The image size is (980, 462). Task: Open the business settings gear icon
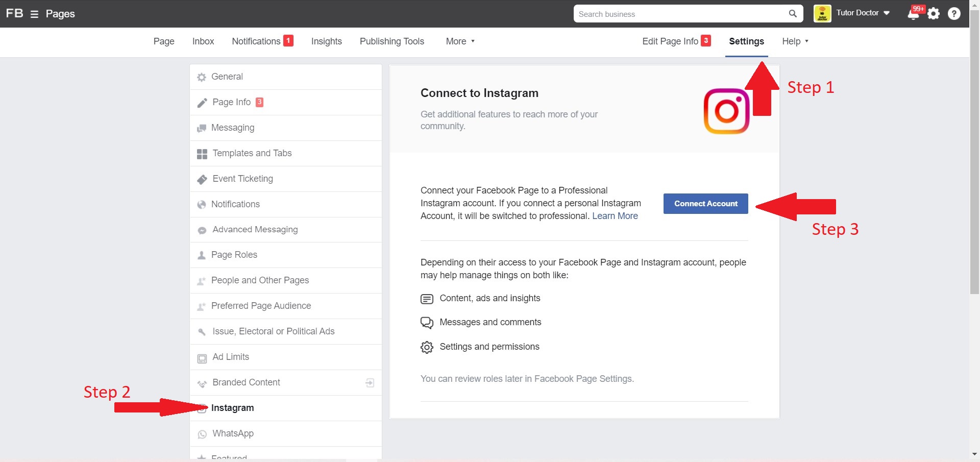934,14
